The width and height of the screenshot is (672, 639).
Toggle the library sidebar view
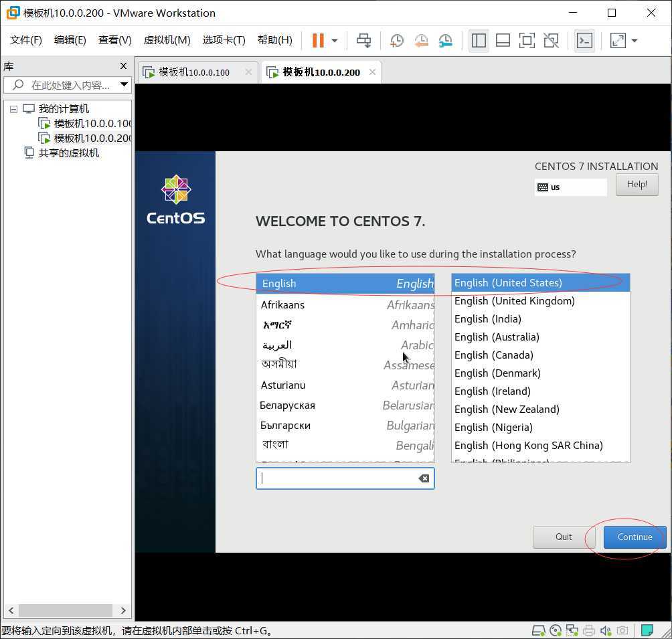pyautogui.click(x=479, y=41)
